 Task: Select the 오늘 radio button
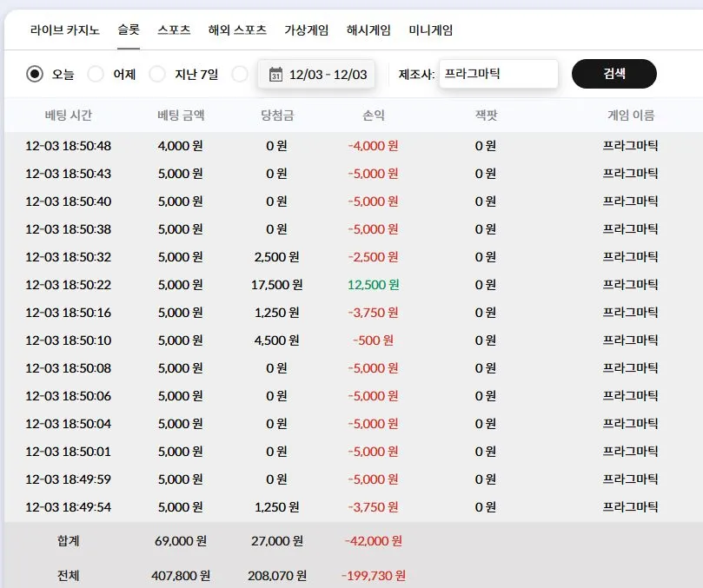[35, 74]
